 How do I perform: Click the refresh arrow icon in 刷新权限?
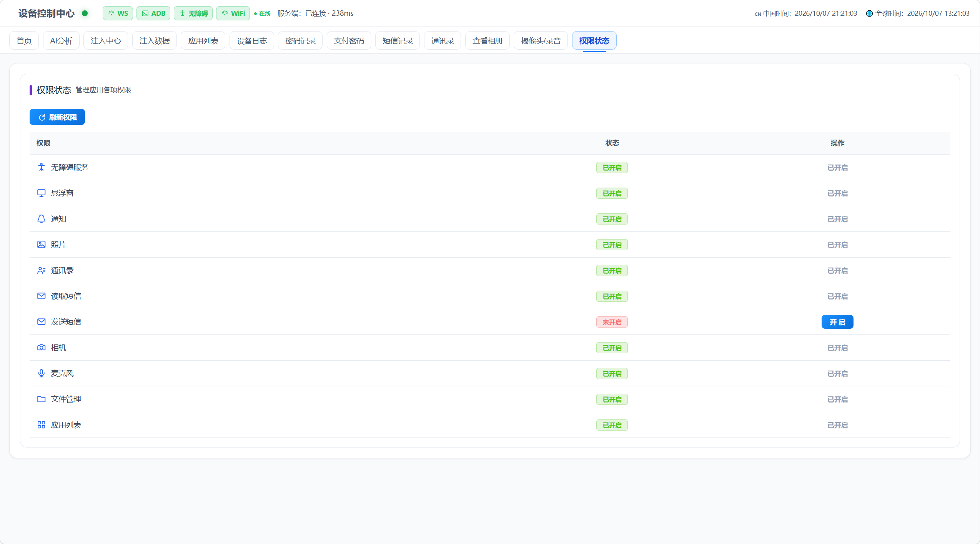tap(42, 117)
